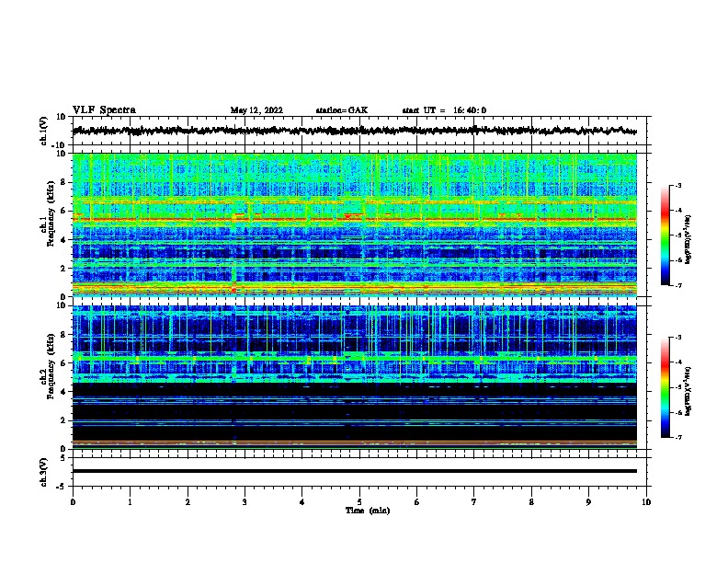The height and width of the screenshot is (563, 728).
Task: Click time axis tick label "1"
Action: (x=130, y=502)
